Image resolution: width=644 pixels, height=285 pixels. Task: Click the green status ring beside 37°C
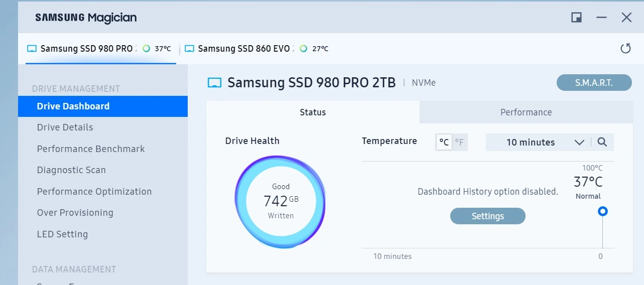point(146,49)
